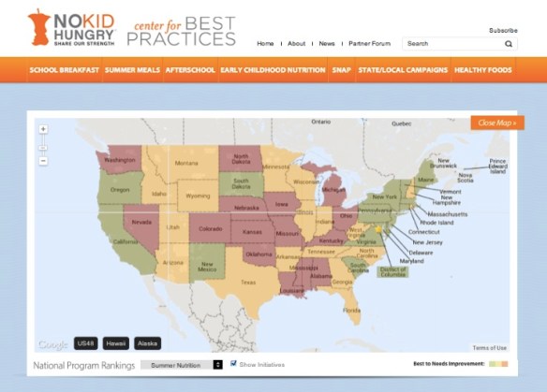Click the Connecticut callout label
This screenshot has height=392, width=547.
pos(424,232)
